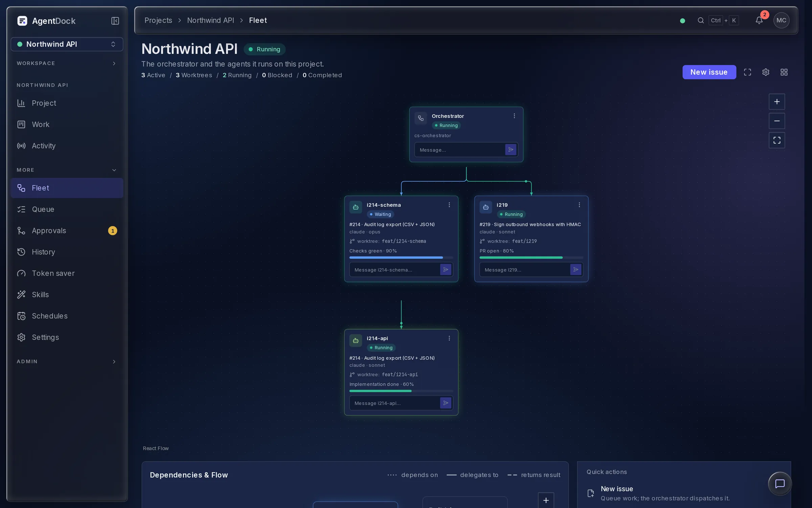Open the Northwind API project switcher

(x=67, y=44)
